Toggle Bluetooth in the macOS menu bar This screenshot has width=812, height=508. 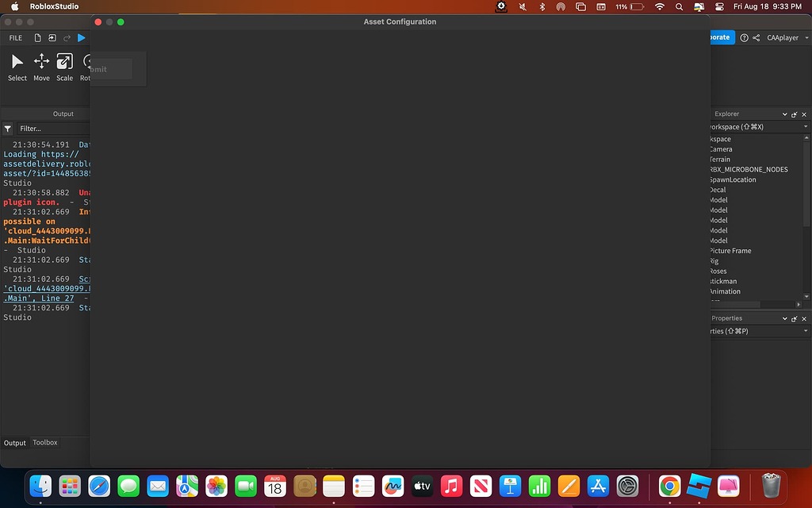pyautogui.click(x=541, y=6)
